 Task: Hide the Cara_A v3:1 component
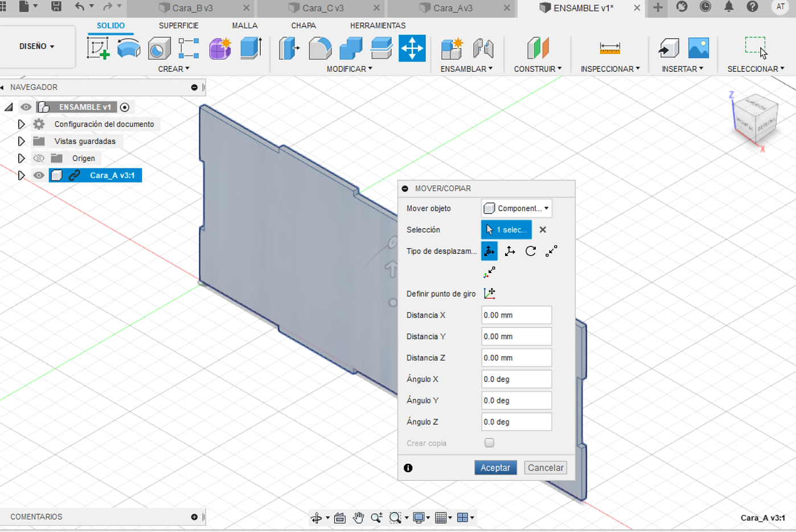(x=39, y=175)
